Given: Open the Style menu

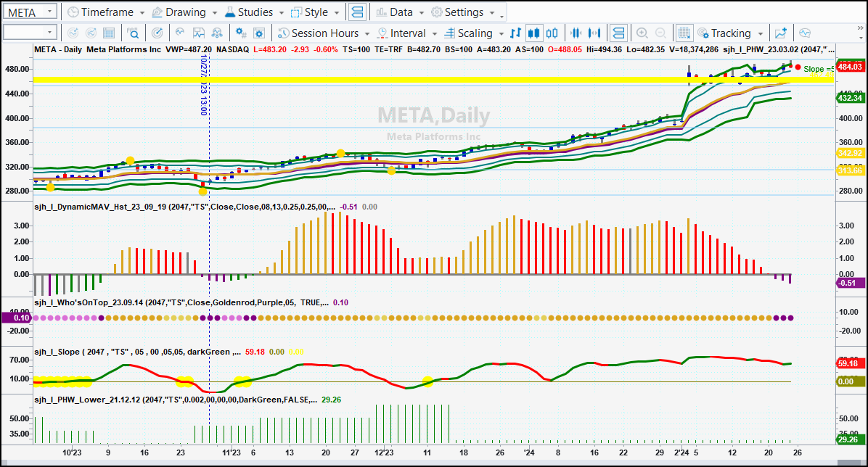Looking at the screenshot, I should point(315,12).
